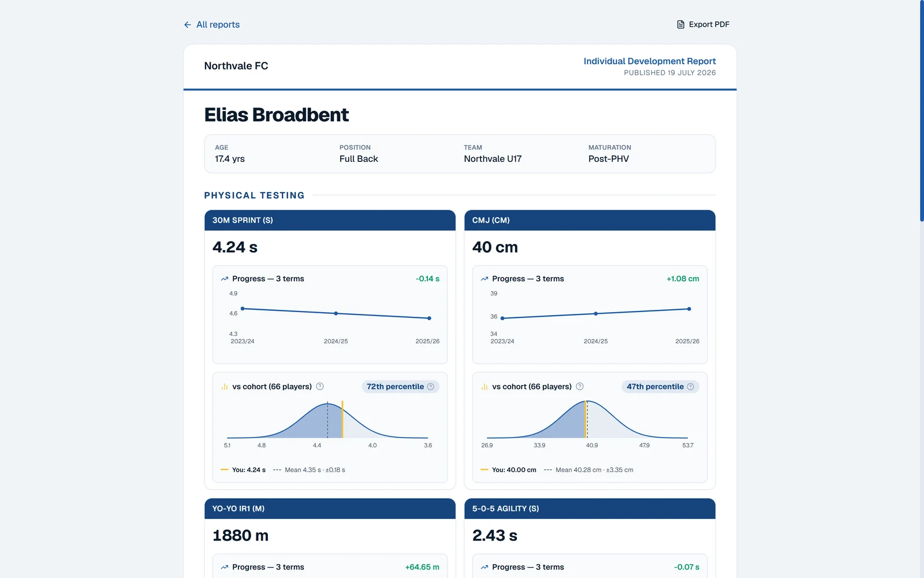Click the Export PDF button
Screen dimensions: 924x578
click(x=703, y=24)
